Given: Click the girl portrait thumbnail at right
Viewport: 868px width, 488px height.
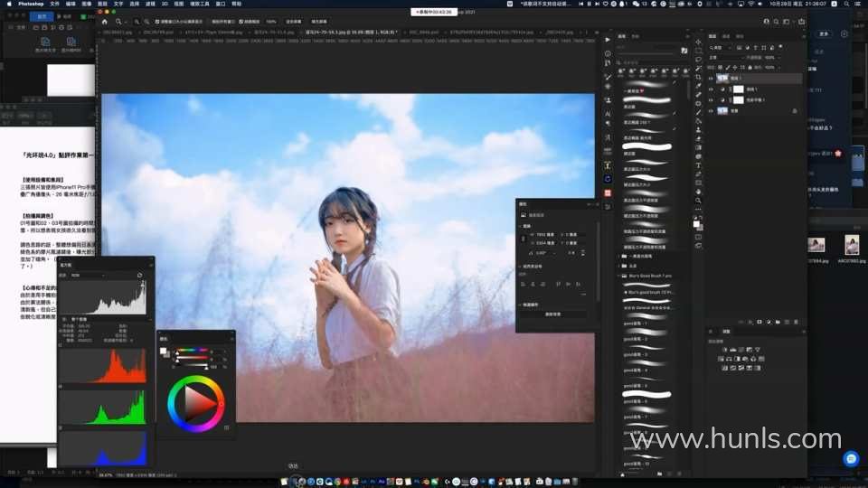Looking at the screenshot, I should pos(852,245).
